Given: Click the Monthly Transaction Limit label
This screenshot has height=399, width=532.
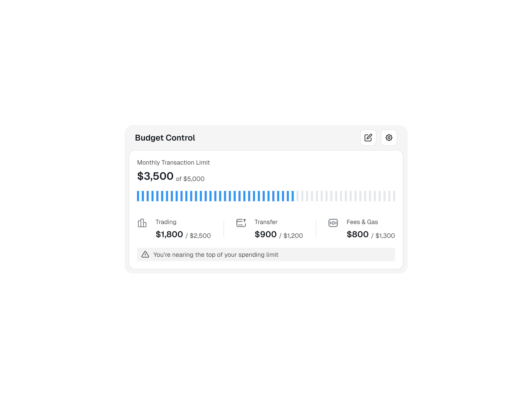Looking at the screenshot, I should click(173, 163).
